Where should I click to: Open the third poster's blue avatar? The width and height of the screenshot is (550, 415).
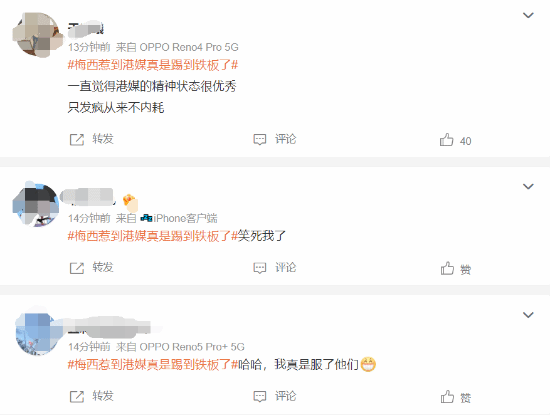coord(38,335)
